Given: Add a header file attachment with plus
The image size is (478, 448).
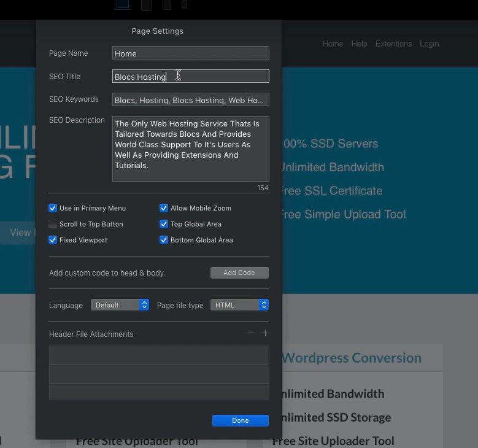Looking at the screenshot, I should pos(265,333).
